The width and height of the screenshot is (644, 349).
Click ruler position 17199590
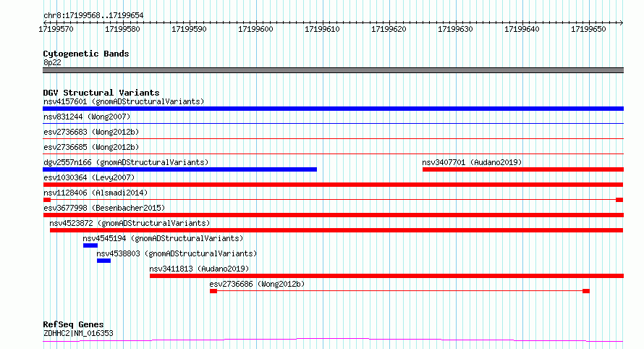[x=189, y=29]
